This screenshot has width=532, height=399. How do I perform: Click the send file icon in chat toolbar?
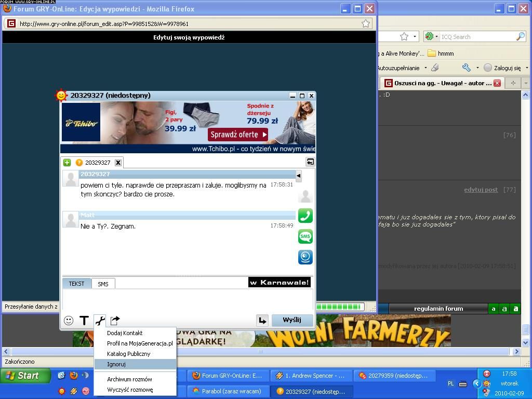click(115, 320)
